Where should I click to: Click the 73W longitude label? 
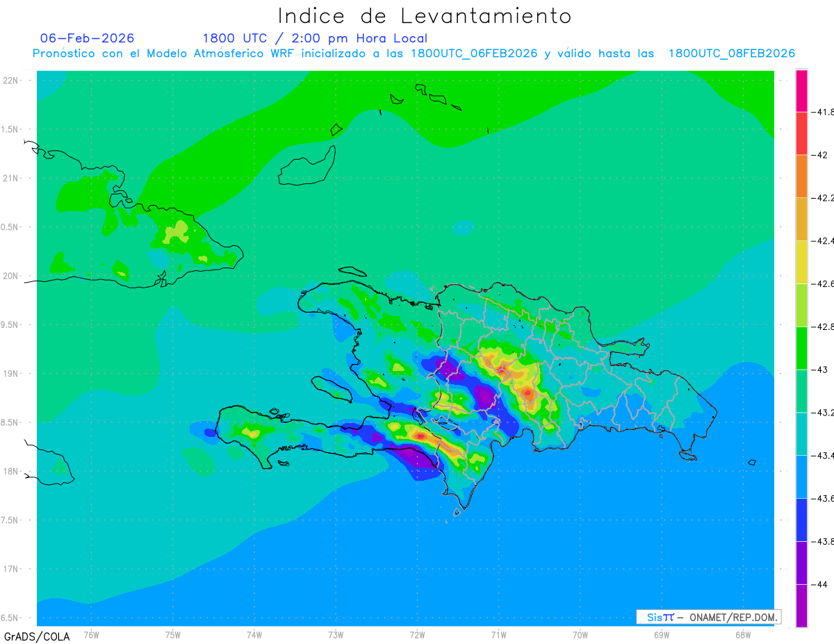[x=336, y=635]
